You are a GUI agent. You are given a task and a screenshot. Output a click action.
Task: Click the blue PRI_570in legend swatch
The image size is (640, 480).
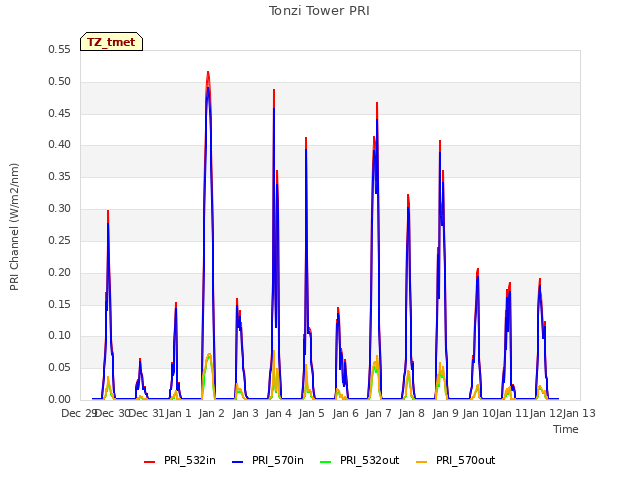pos(238,462)
